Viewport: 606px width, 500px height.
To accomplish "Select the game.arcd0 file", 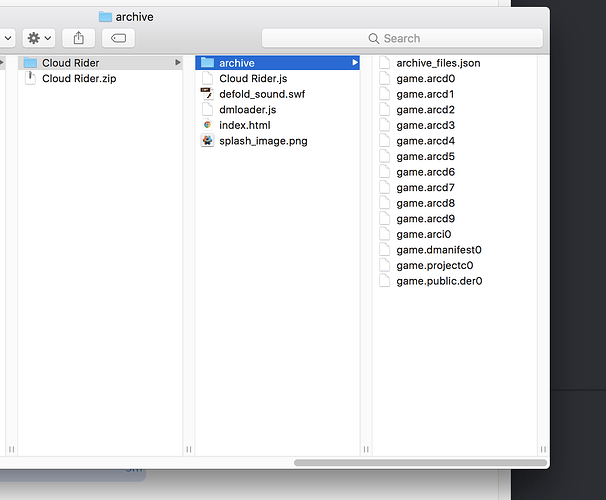I will click(425, 79).
